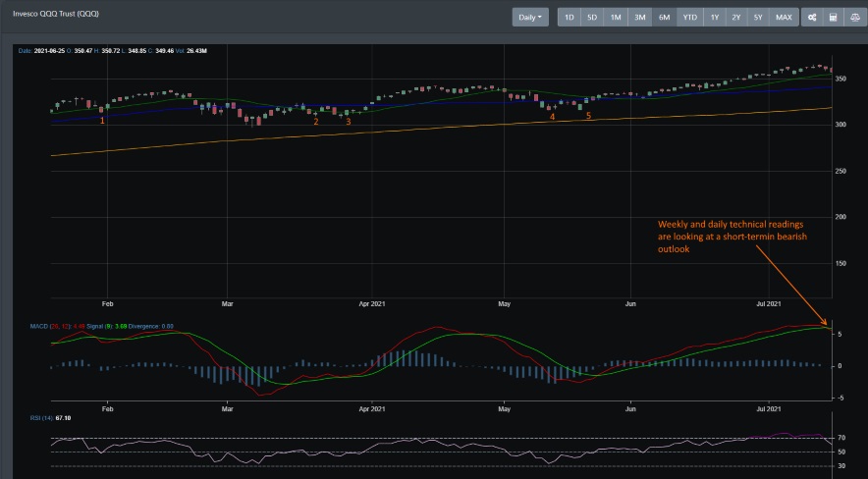Click the RSI 70 level axis label

[x=841, y=438]
